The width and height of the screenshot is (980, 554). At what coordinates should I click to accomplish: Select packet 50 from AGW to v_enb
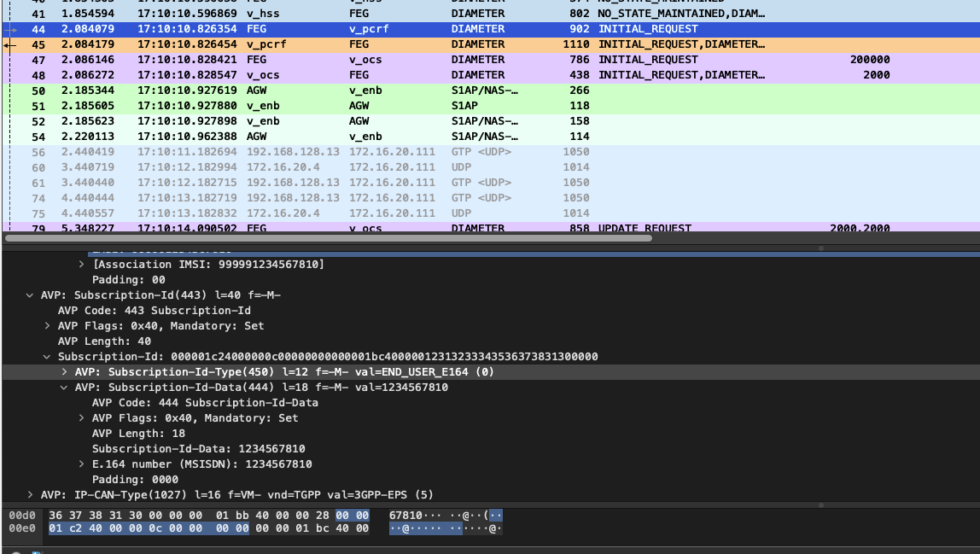341,90
